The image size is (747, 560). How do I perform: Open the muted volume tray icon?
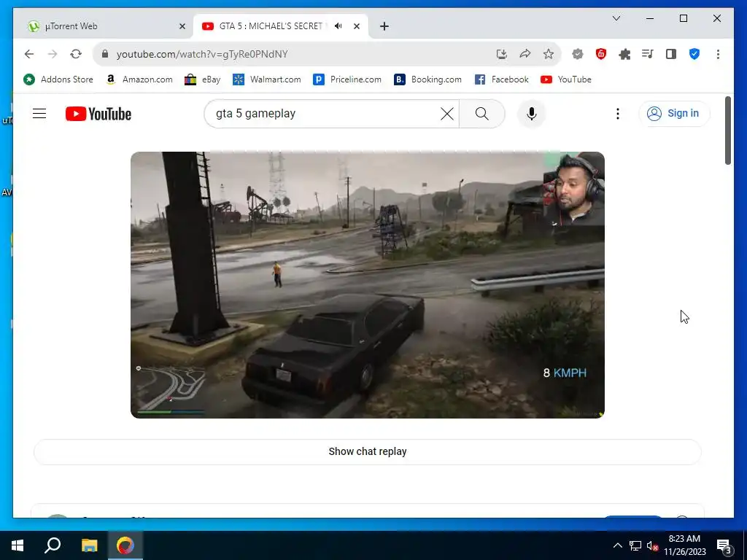point(653,545)
